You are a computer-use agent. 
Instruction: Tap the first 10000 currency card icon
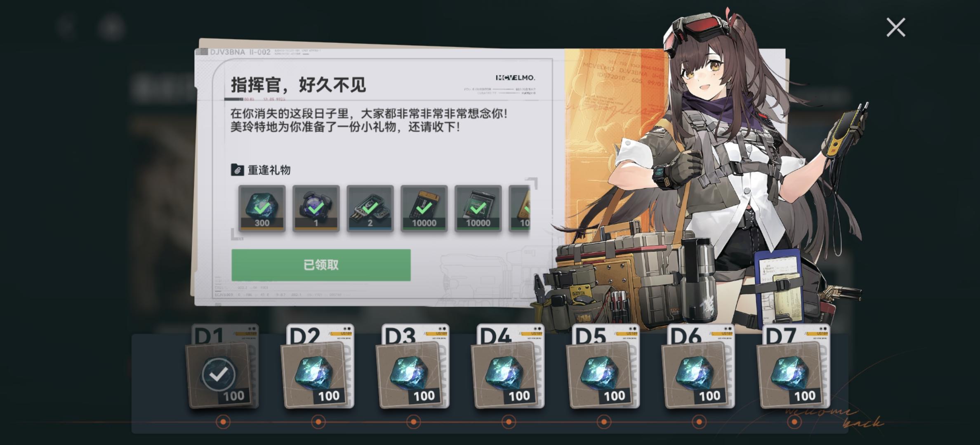click(x=424, y=208)
